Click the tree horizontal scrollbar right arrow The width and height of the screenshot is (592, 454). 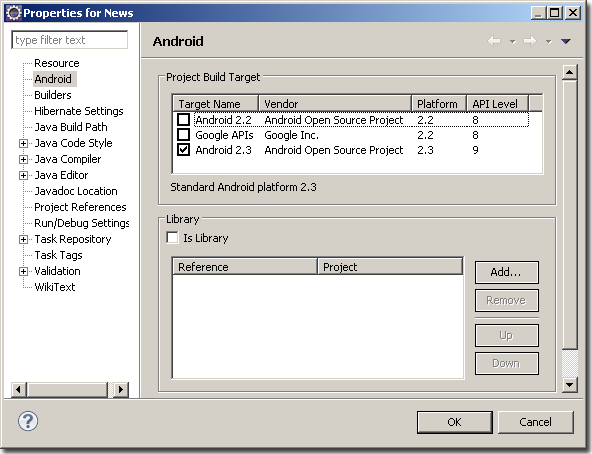click(x=121, y=389)
